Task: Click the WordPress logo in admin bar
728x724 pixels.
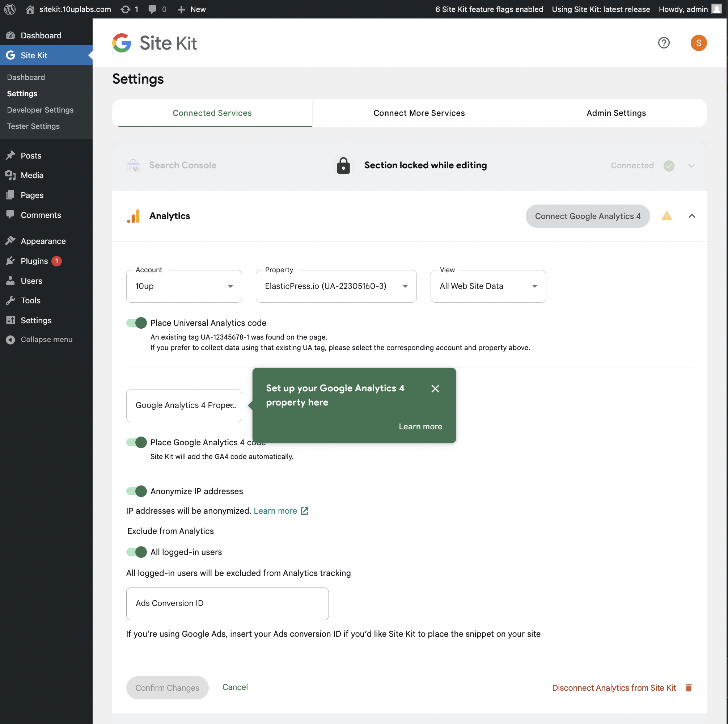Action: tap(10, 9)
